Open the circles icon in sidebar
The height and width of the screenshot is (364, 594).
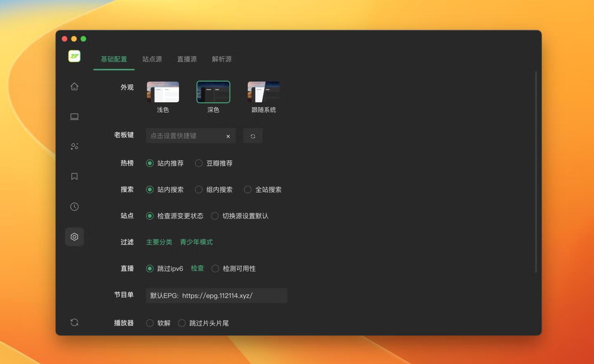pos(74,146)
